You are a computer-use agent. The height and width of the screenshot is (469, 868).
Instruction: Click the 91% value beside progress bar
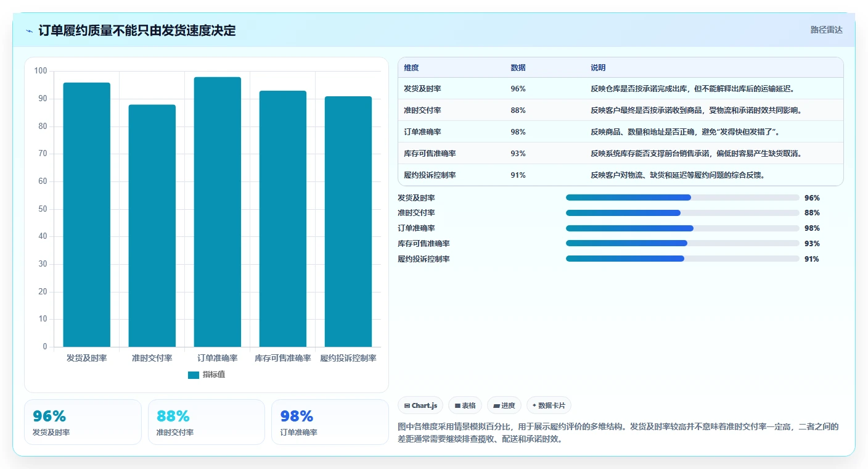tap(812, 259)
